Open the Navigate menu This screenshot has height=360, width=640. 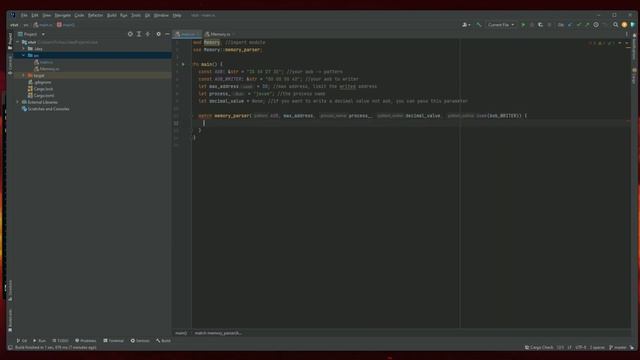pos(62,15)
